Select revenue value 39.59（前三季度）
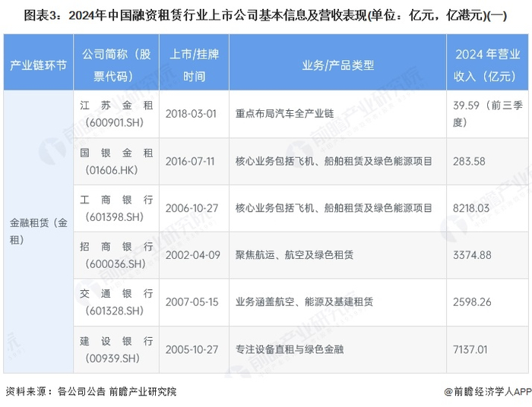Screen dimensions: 532x407 coord(488,114)
